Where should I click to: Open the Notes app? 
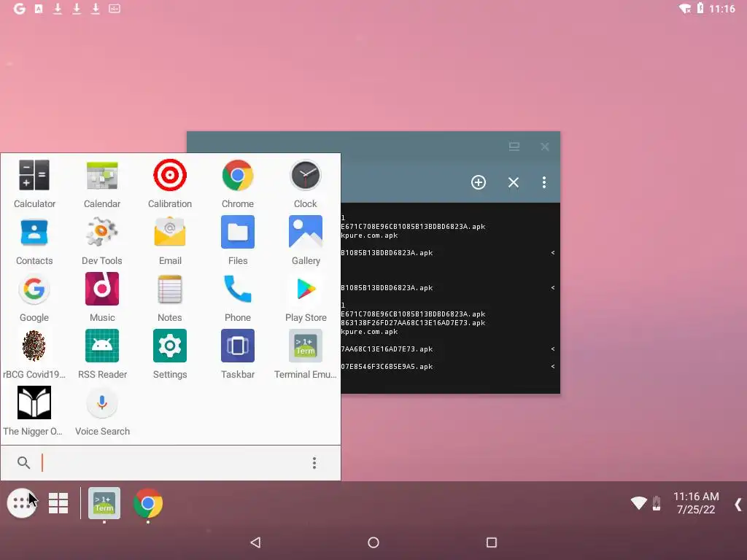tap(170, 297)
